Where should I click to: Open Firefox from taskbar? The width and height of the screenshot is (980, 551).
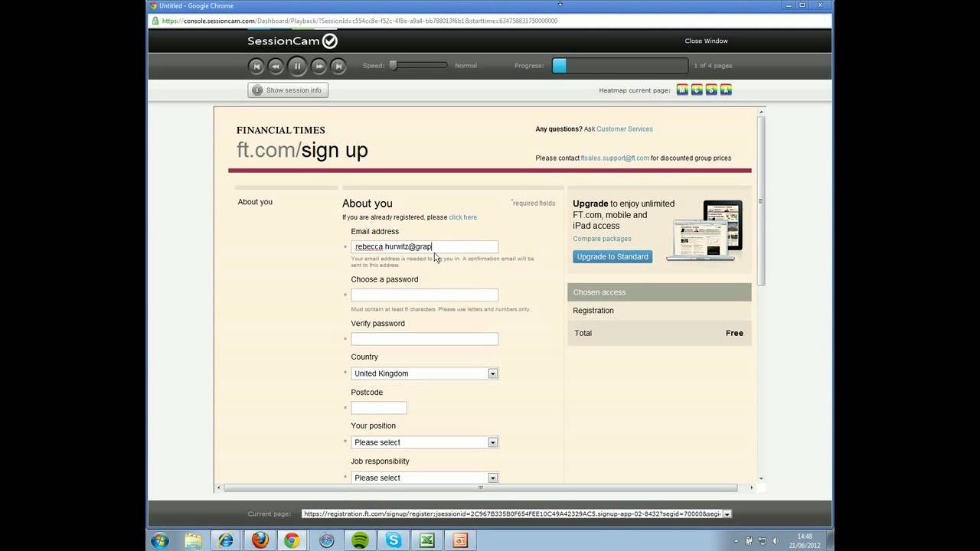pos(260,541)
